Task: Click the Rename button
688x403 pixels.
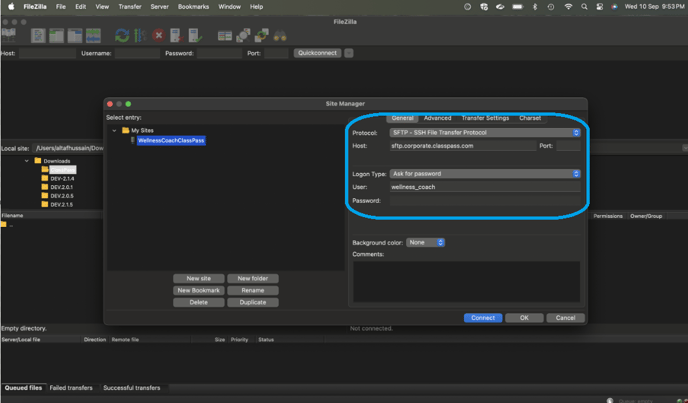Action: click(253, 290)
